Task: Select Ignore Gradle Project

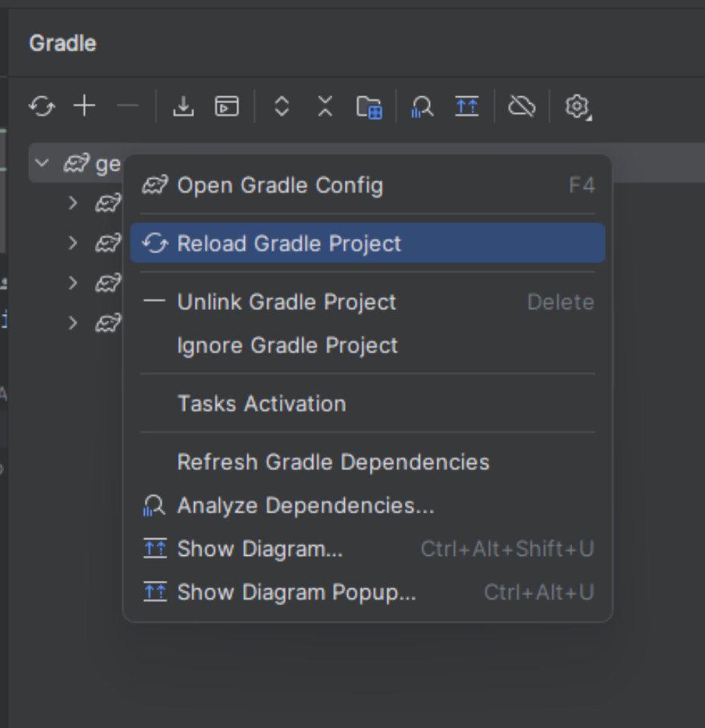Action: (x=368, y=346)
